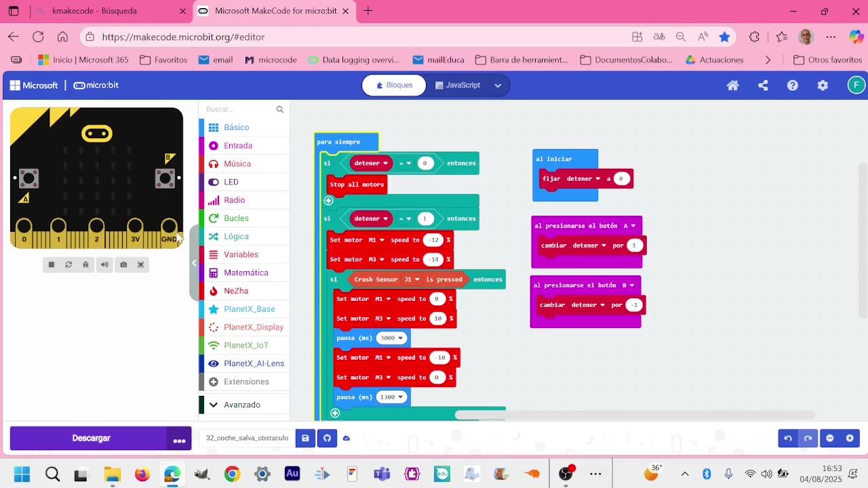Click the Microsoft logo link
This screenshot has width=868, height=488.
click(x=34, y=85)
